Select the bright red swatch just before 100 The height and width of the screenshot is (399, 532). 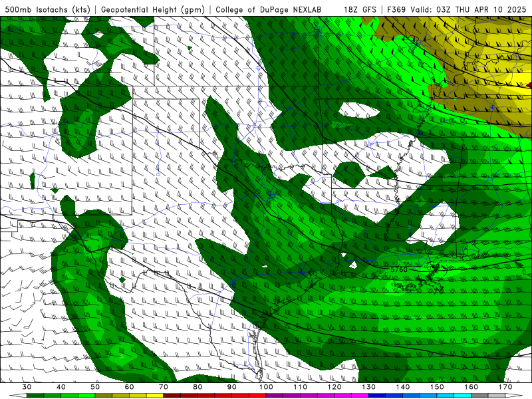257,396
